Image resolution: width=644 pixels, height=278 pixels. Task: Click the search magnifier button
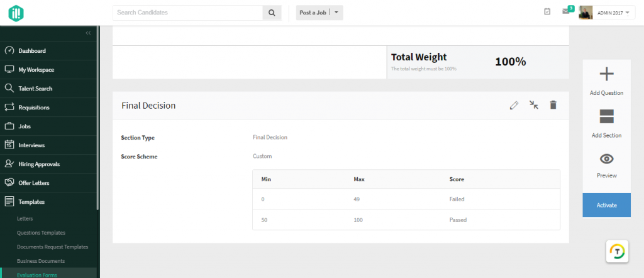pos(272,13)
